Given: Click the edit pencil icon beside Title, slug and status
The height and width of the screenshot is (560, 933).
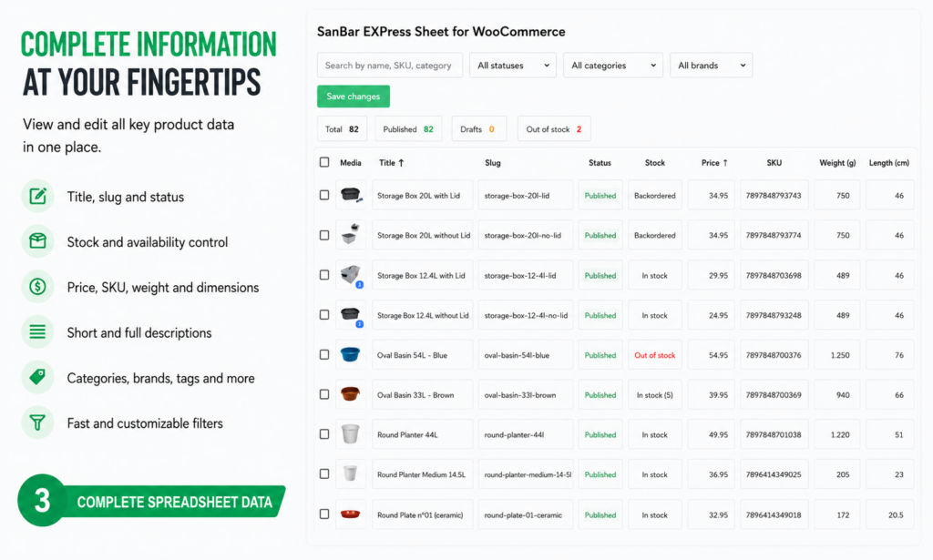Looking at the screenshot, I should [x=37, y=196].
